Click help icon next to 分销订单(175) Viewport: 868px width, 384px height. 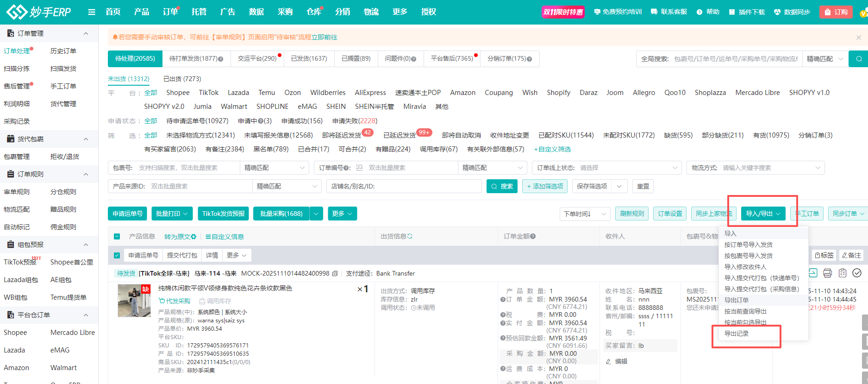(530, 59)
